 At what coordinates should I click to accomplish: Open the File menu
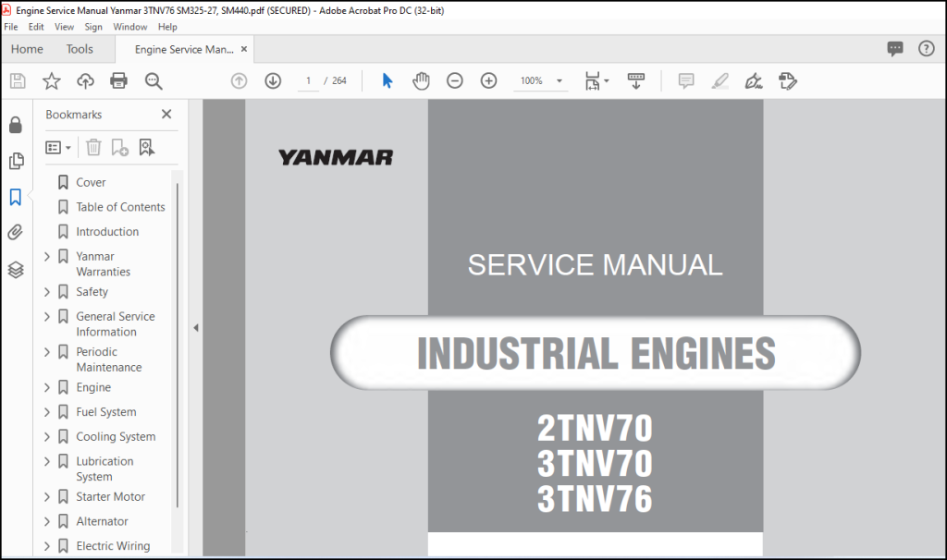click(11, 27)
